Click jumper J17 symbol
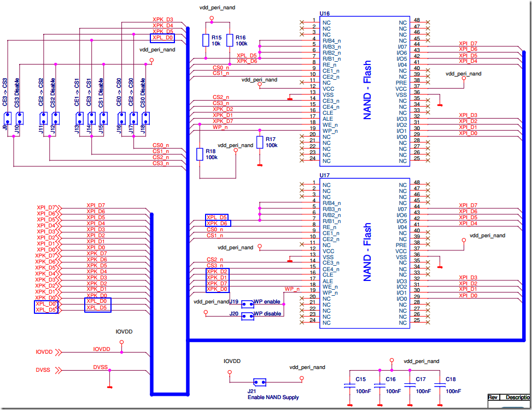Viewport: 532px width, 410px height. [x=133, y=119]
